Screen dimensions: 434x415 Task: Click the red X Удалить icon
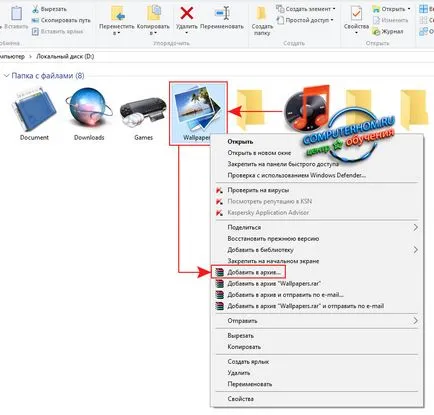187,14
